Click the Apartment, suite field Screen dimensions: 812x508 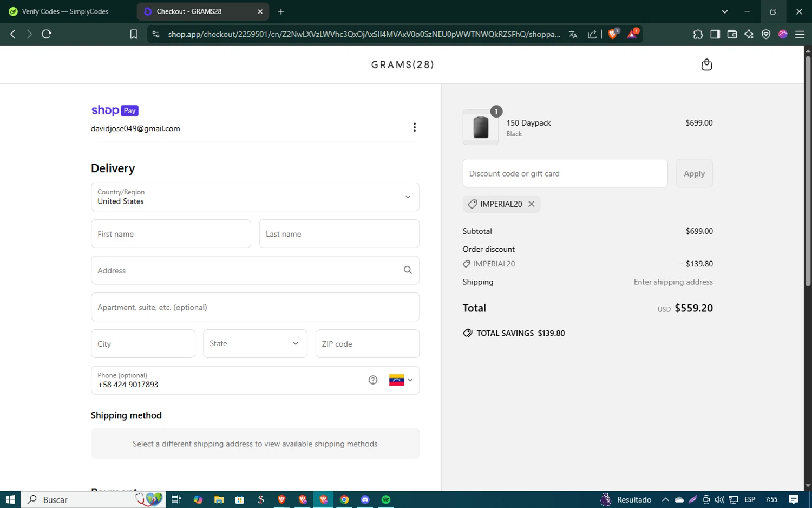(255, 307)
